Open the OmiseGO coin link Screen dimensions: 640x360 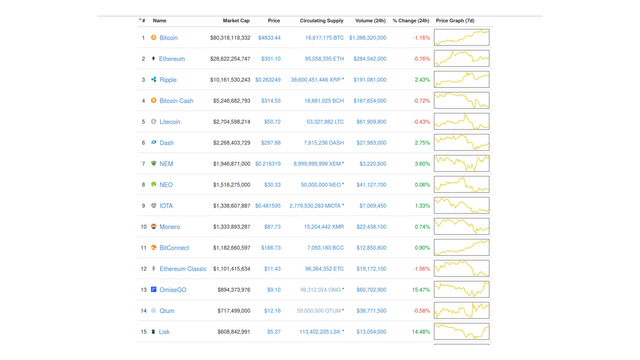(x=173, y=290)
